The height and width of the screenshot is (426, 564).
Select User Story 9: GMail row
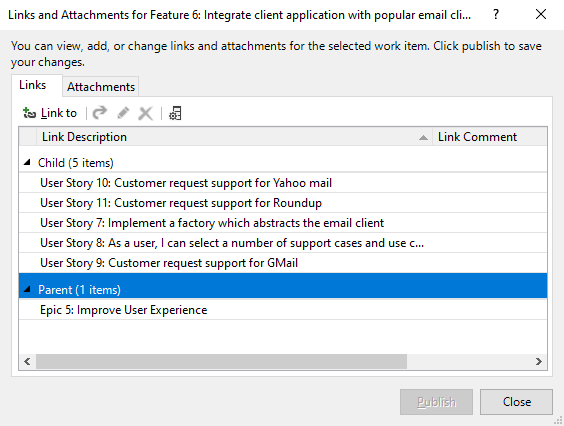pyautogui.click(x=283, y=263)
